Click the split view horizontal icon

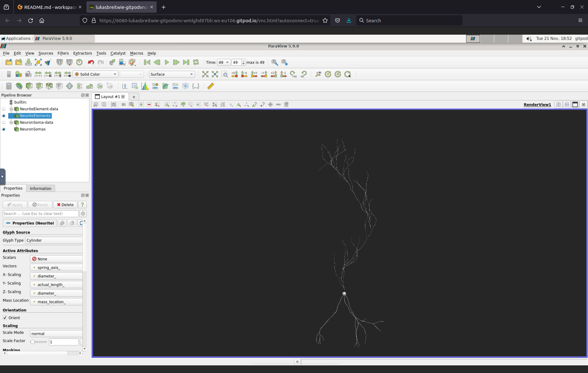[x=558, y=105]
